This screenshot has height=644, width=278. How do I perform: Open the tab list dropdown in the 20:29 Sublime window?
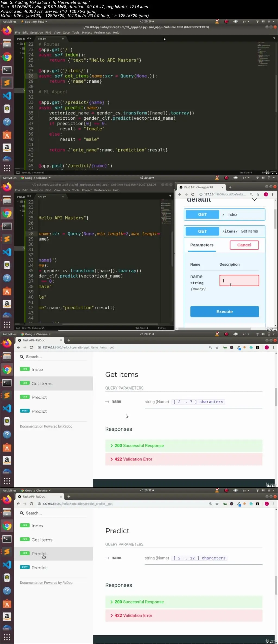pyautogui.click(x=170, y=196)
